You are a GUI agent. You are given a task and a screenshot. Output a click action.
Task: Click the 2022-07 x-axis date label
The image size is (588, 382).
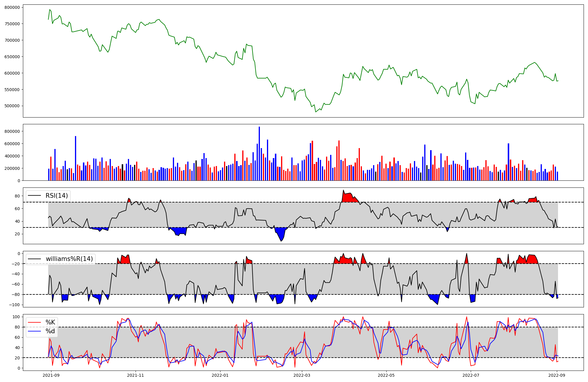471,375
